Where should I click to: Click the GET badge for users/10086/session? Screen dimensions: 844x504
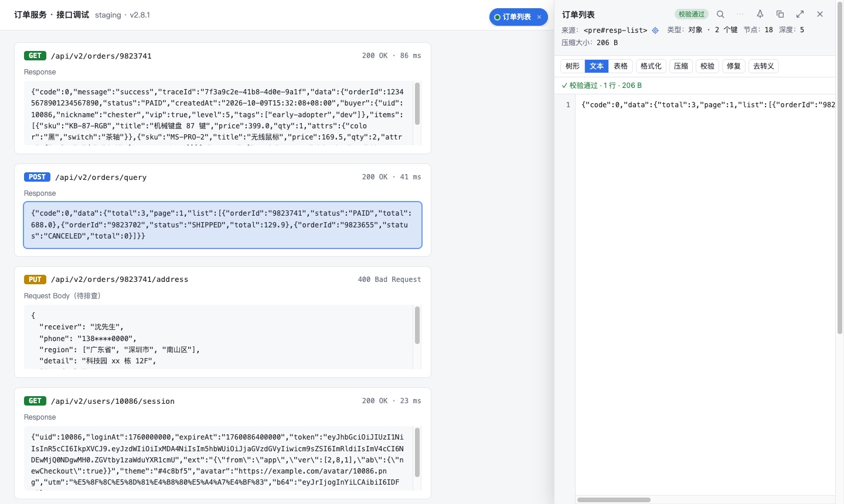pyautogui.click(x=35, y=401)
